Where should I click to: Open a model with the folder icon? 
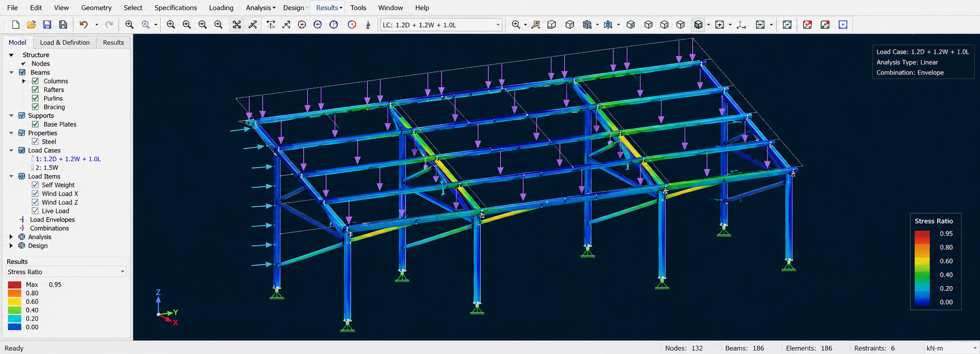click(31, 25)
